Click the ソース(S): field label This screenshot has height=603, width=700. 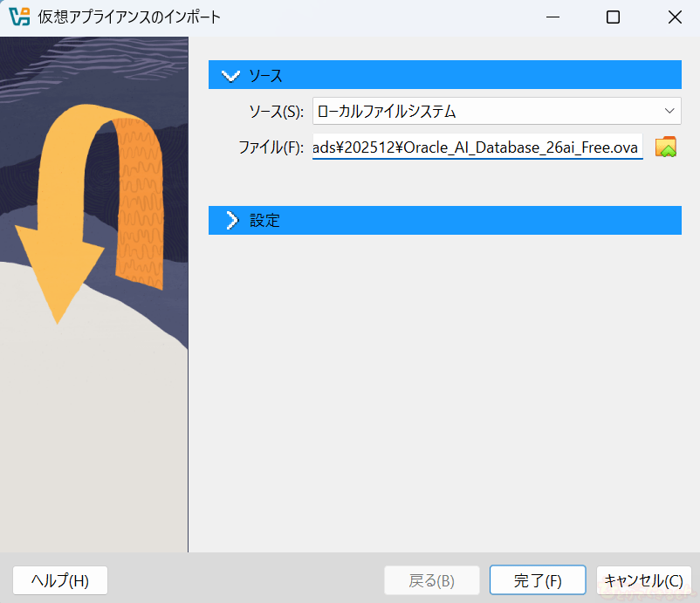276,112
